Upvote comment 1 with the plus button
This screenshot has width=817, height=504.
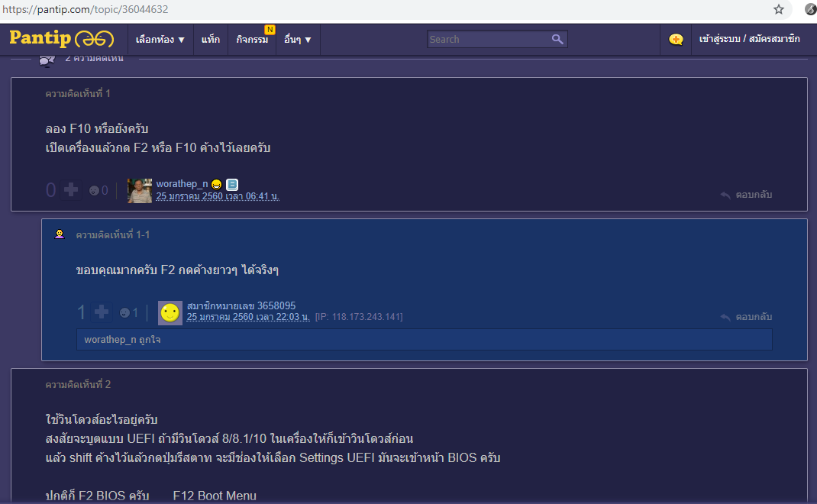click(x=71, y=190)
